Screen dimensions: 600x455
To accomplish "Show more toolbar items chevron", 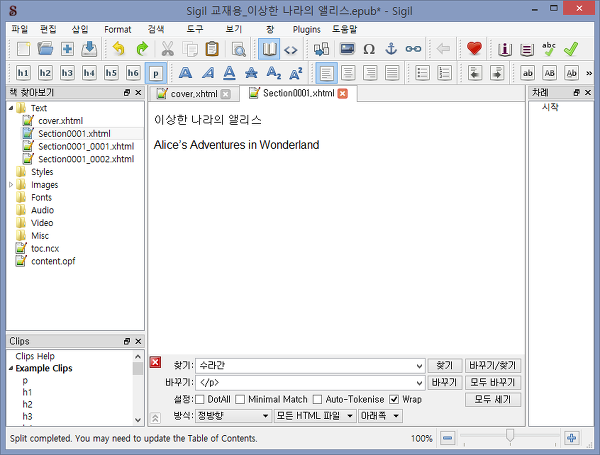I will coord(589,73).
